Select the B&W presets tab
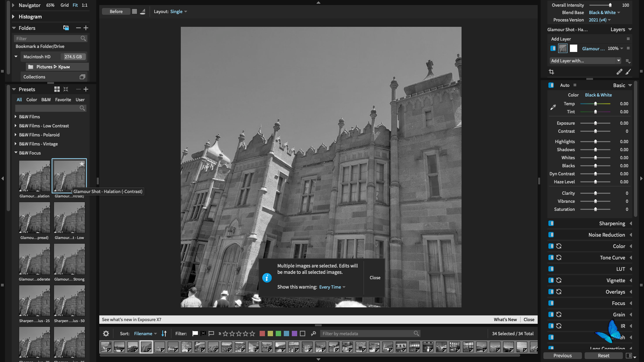Image resolution: width=644 pixels, height=362 pixels. click(46, 100)
